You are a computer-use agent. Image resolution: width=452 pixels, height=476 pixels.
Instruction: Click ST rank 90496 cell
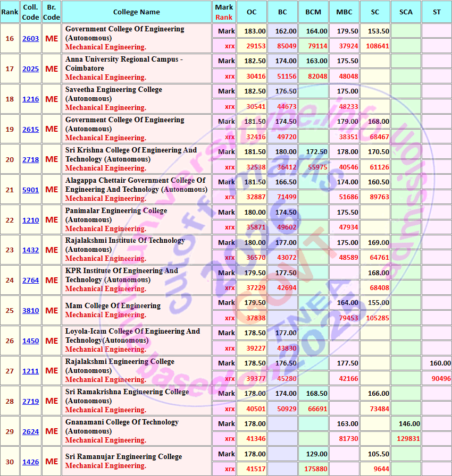[437, 379]
